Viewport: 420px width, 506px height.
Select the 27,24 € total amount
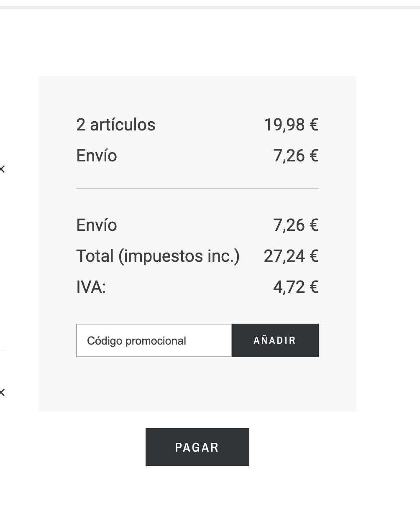(291, 256)
